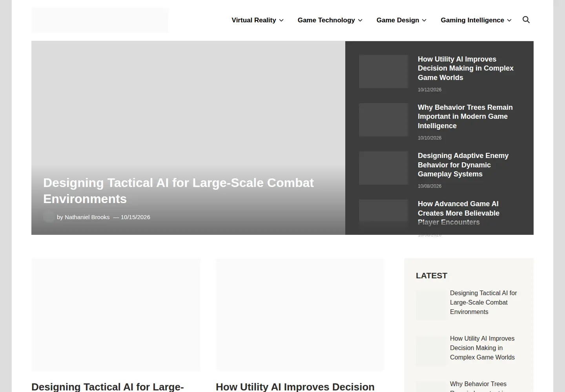This screenshot has height=392, width=565.
Task: Open Latest sidebar link Why Behavior Trees
Action: coord(478,387)
